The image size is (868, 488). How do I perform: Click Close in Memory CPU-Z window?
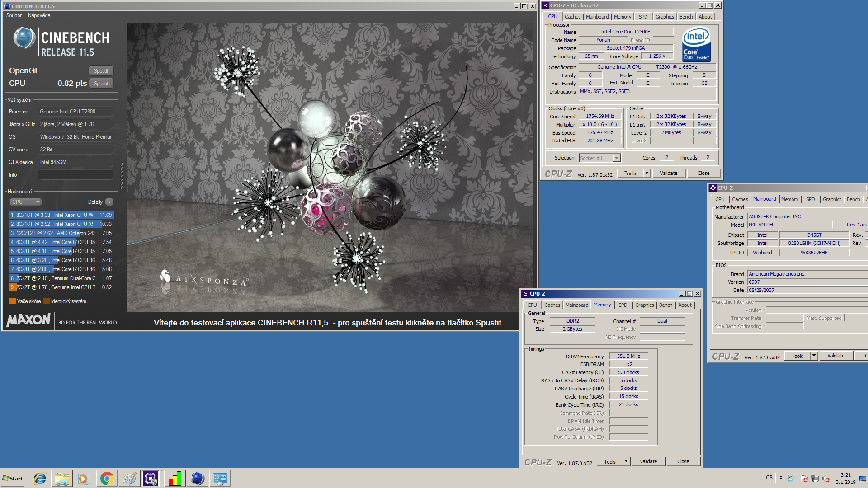683,461
